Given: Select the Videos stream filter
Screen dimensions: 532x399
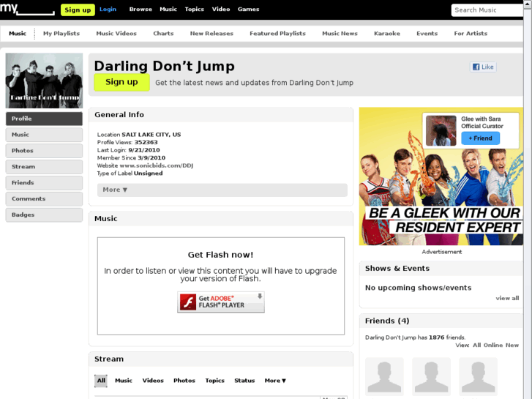Looking at the screenshot, I should (x=153, y=381).
